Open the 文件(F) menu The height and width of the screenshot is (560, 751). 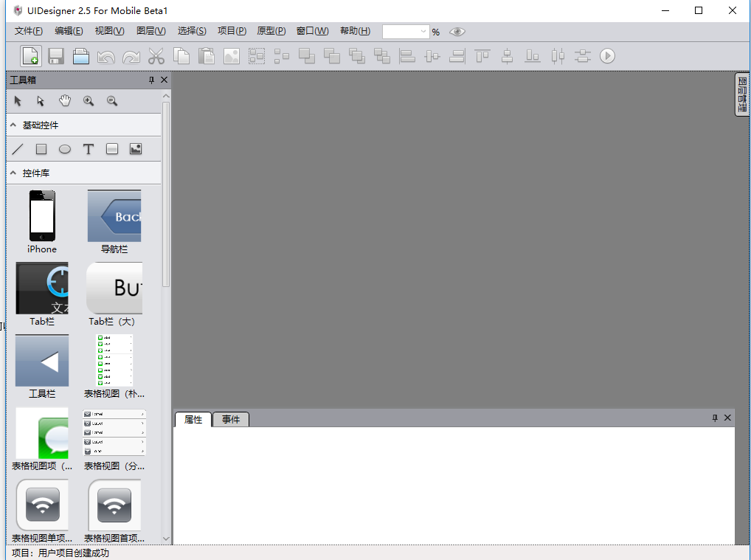(x=29, y=31)
